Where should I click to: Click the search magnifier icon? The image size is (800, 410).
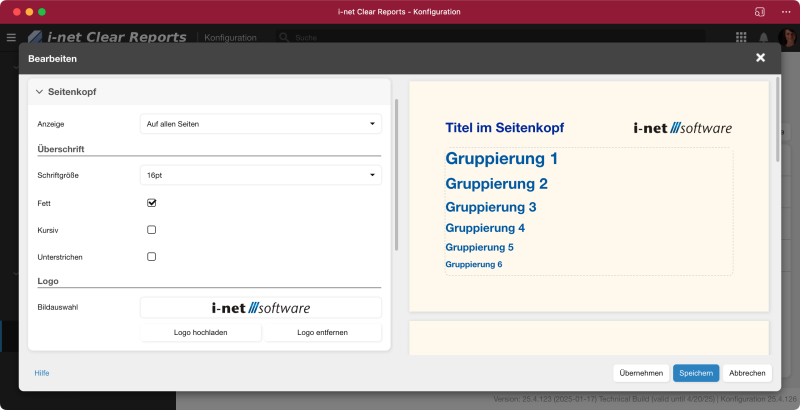(282, 38)
